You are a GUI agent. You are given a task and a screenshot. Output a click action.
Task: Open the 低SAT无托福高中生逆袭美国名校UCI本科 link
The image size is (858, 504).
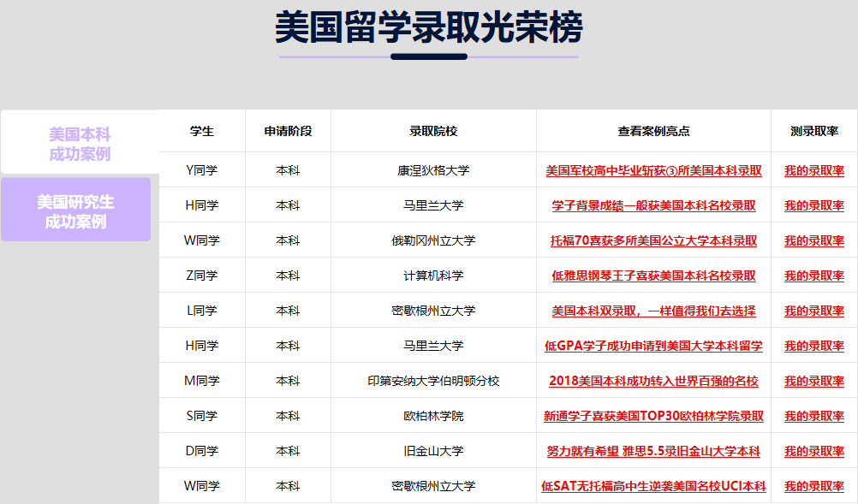coord(653,486)
